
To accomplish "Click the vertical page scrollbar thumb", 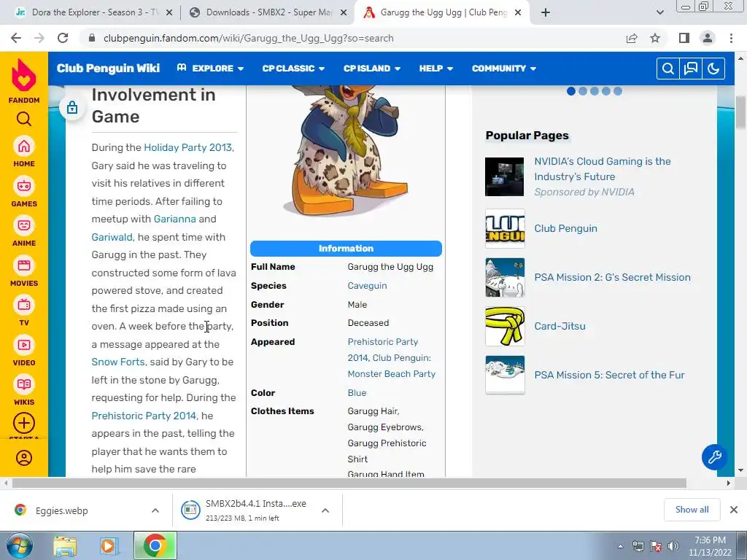I will click(x=741, y=112).
